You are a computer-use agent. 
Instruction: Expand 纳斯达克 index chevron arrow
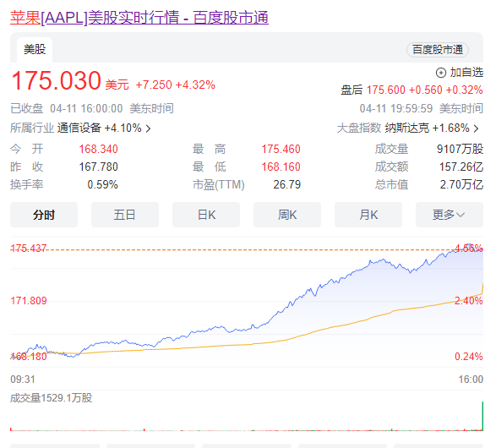click(x=476, y=128)
